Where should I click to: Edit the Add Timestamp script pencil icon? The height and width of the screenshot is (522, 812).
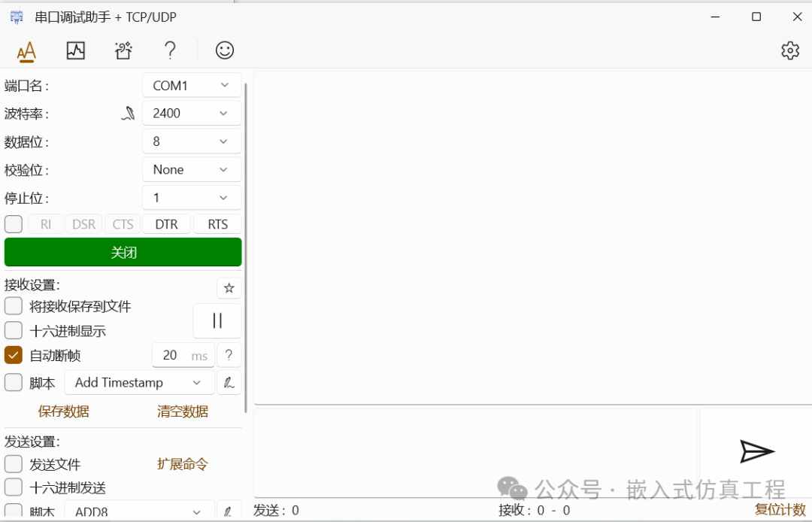coord(229,383)
